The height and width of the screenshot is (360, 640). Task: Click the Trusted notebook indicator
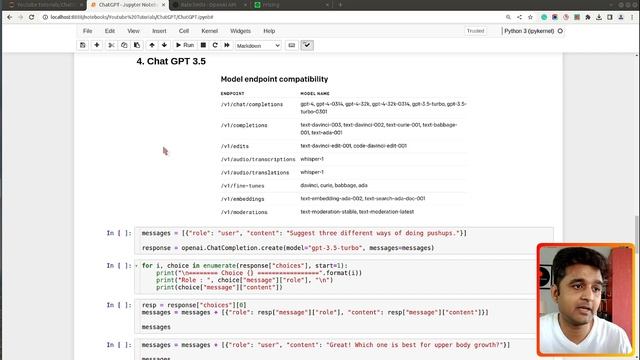(x=475, y=31)
